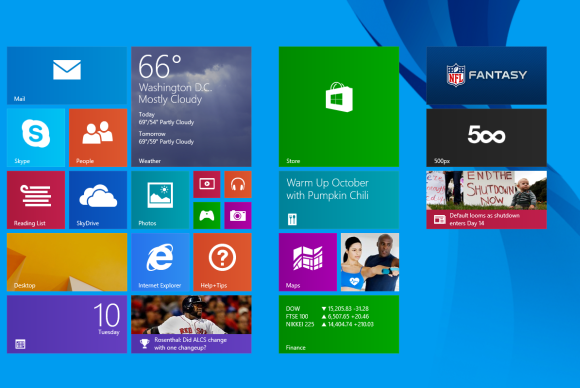The height and width of the screenshot is (388, 580).
Task: Open the SkyDrive tile
Action: pyautogui.click(x=98, y=200)
